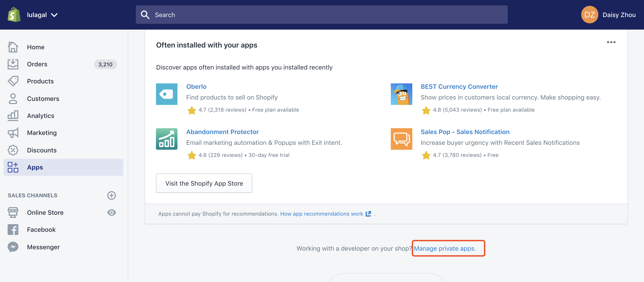Click Sales Pop's star rating icon
This screenshot has height=282, width=644.
[x=426, y=155]
